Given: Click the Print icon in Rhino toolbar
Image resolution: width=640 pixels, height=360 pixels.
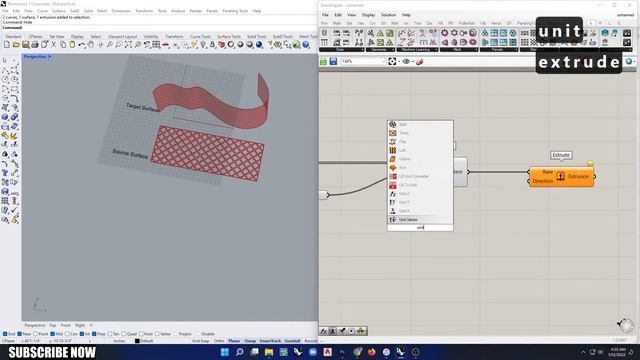Looking at the screenshot, I should tap(35, 44).
